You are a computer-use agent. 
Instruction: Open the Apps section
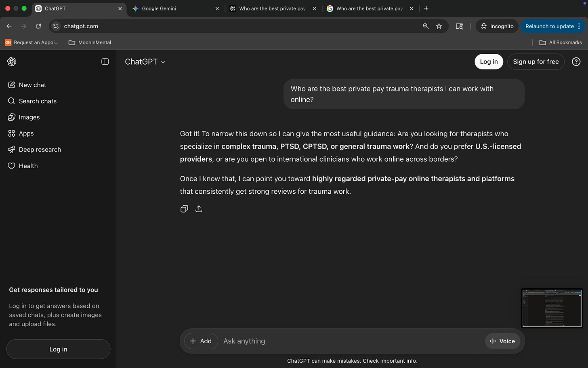[x=21, y=133]
